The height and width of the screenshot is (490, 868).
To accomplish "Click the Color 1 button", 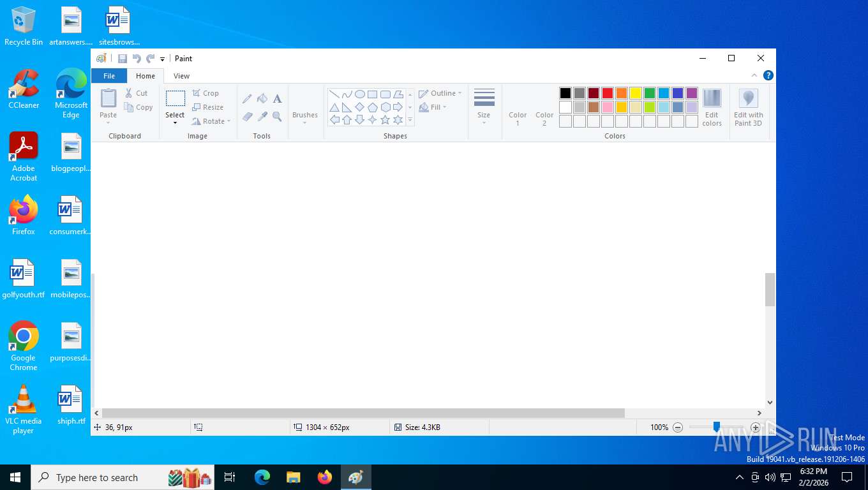I will pos(518,107).
